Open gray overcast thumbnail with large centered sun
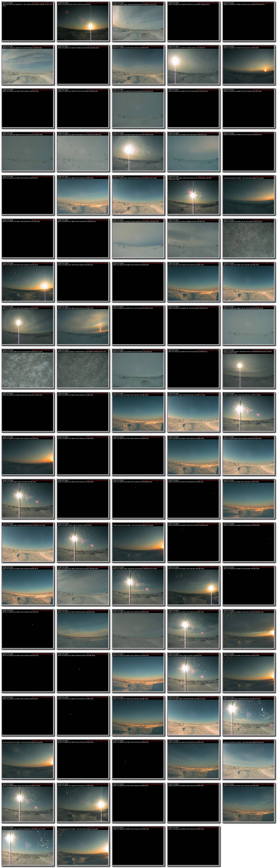 coord(138,152)
